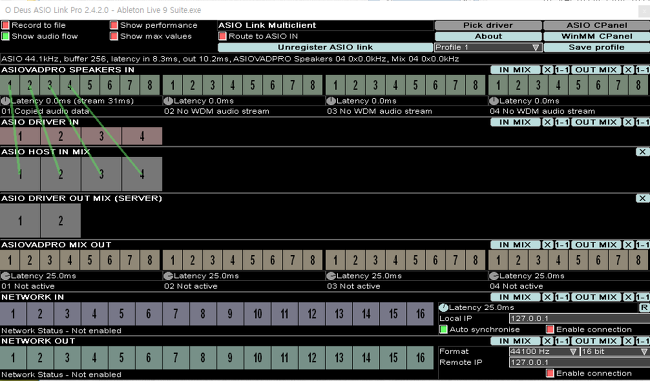Open the 44100 Hz format dropdown
The width and height of the screenshot is (650, 381).
[544, 352]
